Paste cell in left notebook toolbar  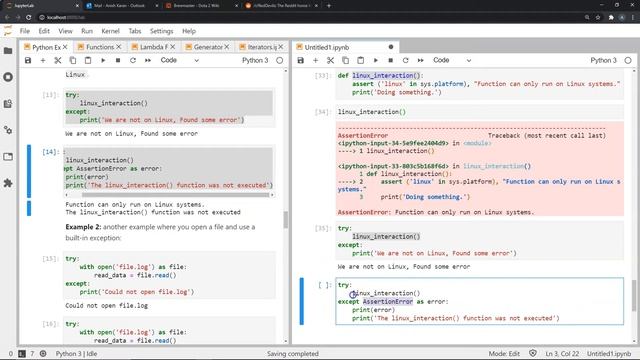pyautogui.click(x=88, y=60)
